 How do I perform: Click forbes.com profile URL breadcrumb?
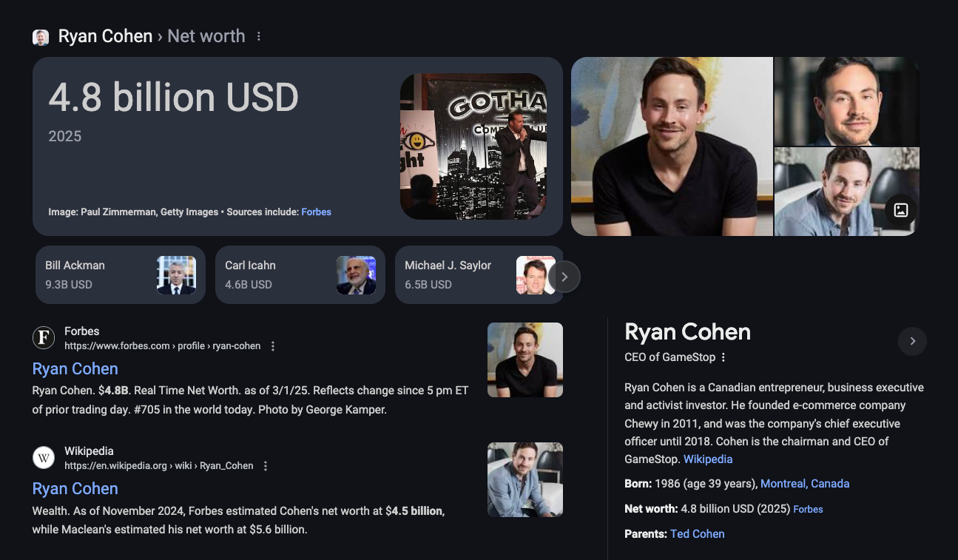(162, 346)
